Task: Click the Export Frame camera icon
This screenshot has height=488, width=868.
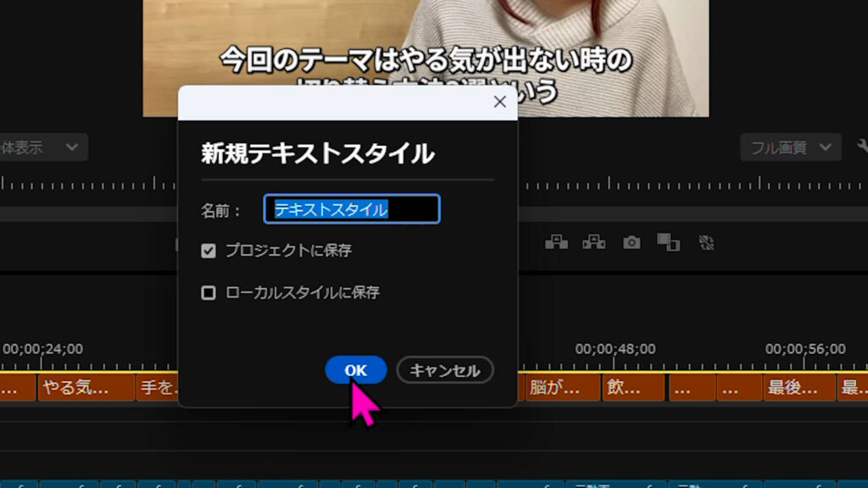Action: [632, 243]
